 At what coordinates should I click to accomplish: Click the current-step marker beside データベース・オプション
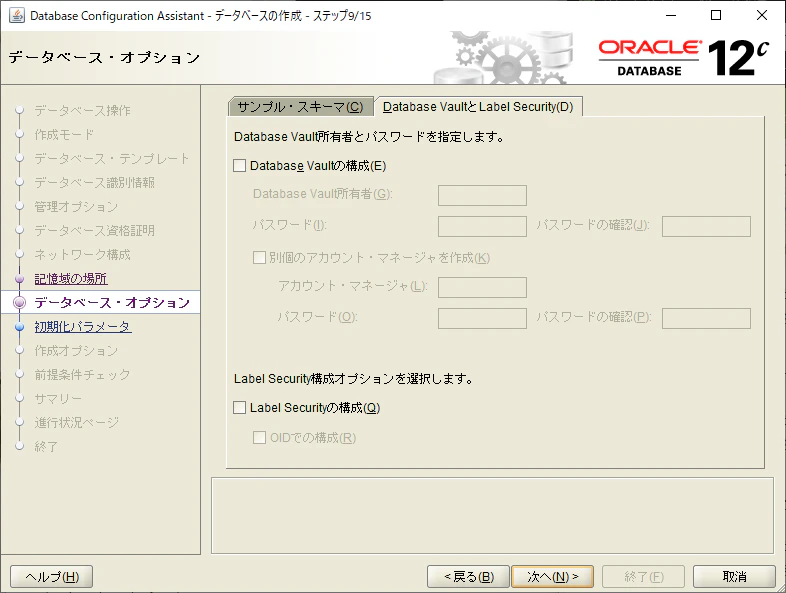pos(20,303)
